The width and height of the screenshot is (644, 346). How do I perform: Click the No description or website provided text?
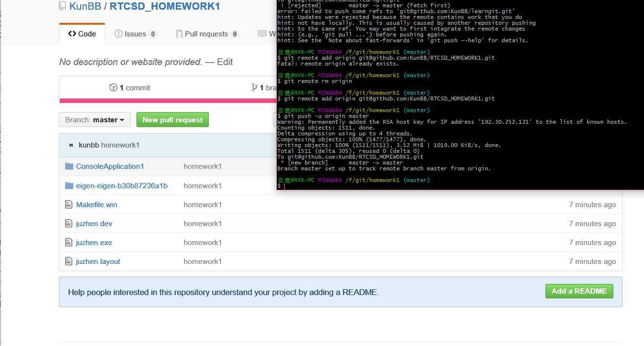click(131, 62)
